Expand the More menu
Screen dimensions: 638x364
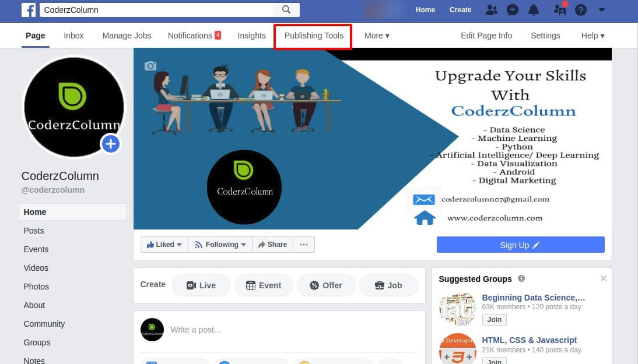[377, 36]
